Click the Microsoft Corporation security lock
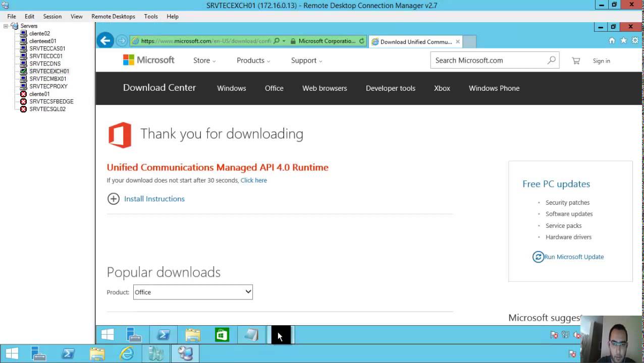This screenshot has width=644, height=363. click(293, 41)
